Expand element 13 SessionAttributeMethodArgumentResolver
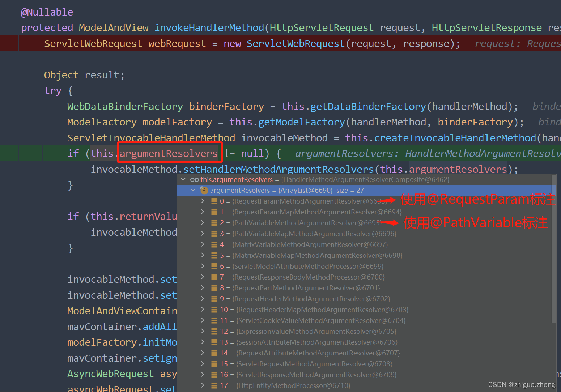This screenshot has width=561, height=392. coord(203,342)
